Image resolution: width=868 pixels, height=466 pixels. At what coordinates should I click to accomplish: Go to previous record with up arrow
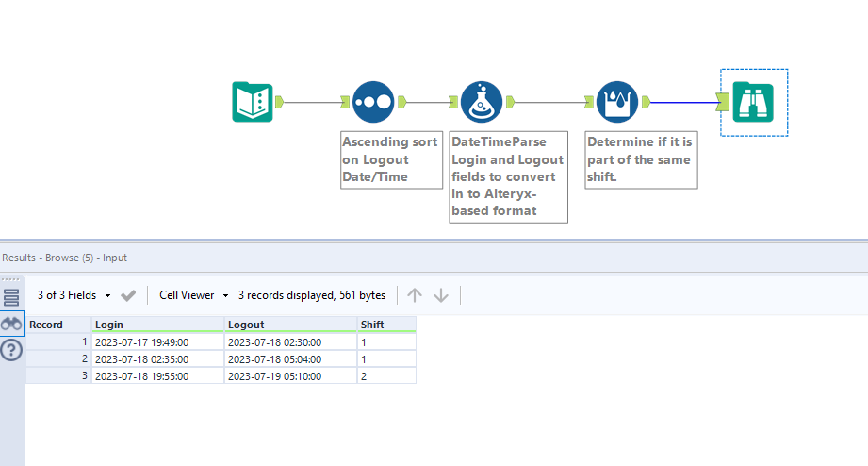click(x=414, y=295)
